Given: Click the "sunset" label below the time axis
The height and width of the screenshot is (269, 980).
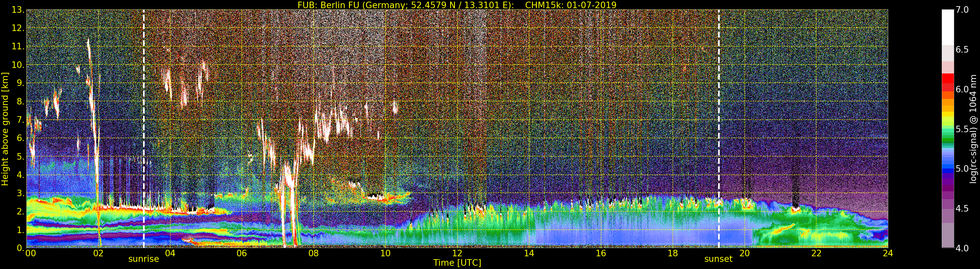Looking at the screenshot, I should [718, 259].
